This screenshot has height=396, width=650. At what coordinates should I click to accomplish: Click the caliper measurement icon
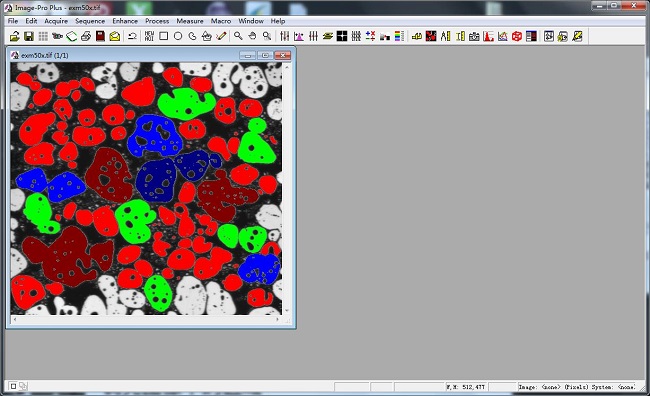click(445, 36)
